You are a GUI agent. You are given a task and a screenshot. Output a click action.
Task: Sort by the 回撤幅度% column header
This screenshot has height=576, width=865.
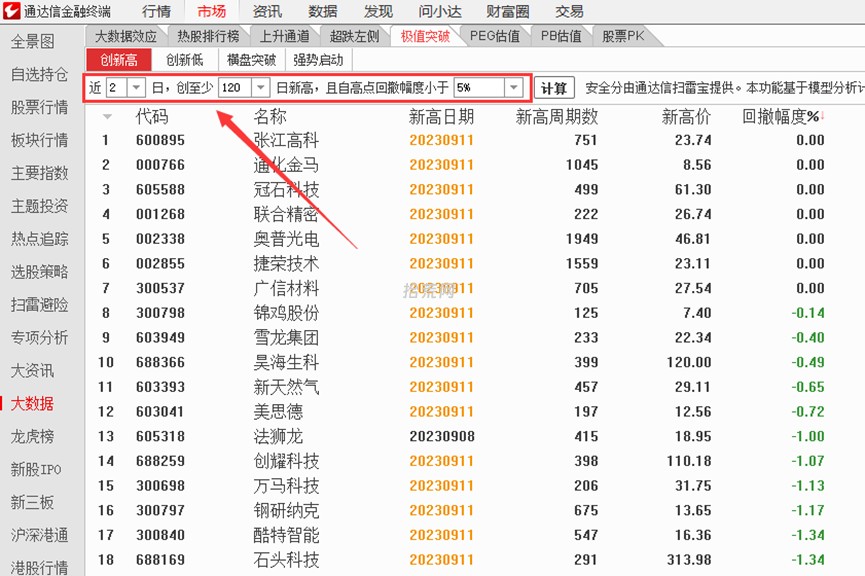[x=783, y=116]
